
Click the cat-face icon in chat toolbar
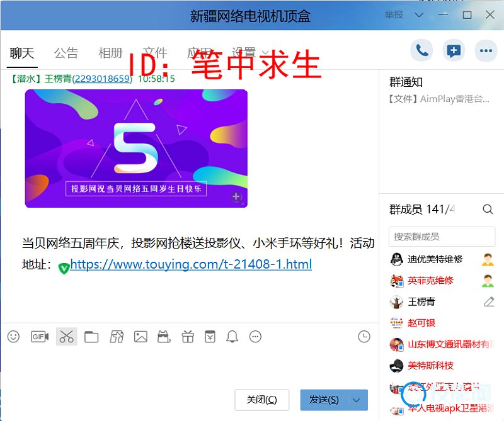point(164,337)
